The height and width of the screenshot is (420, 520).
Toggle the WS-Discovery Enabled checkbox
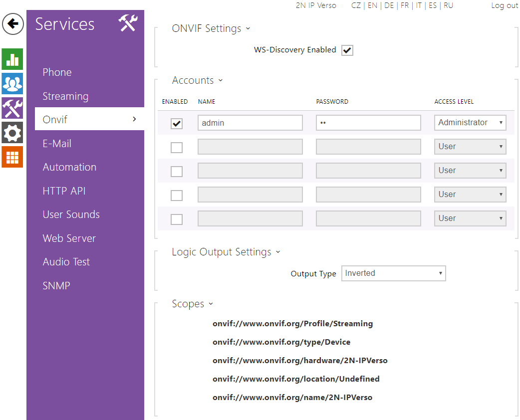(347, 50)
